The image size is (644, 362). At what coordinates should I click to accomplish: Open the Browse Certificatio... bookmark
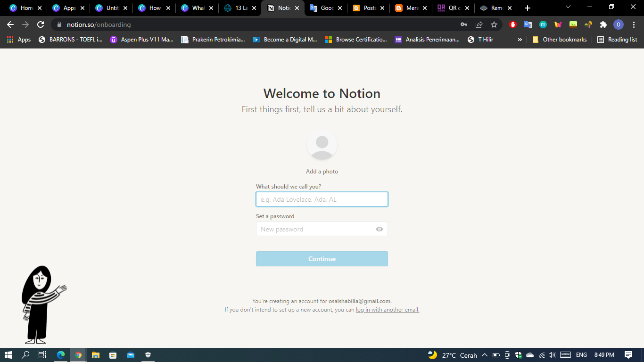point(356,40)
